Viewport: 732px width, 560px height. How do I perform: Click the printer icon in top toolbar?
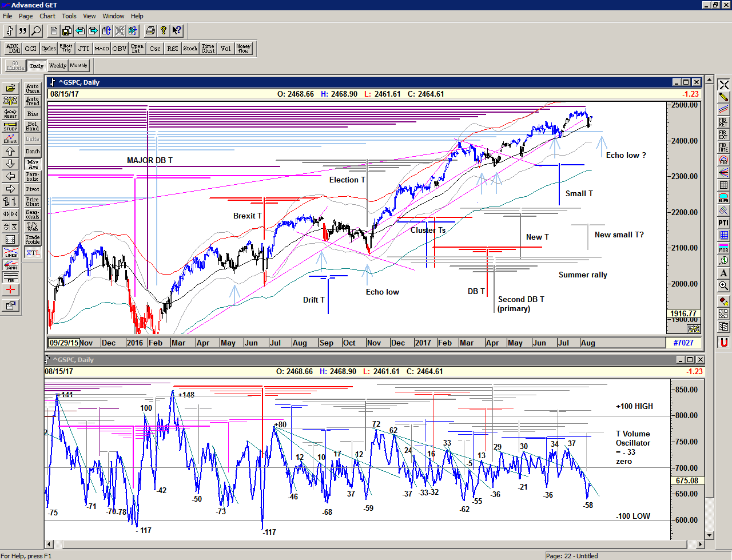click(150, 31)
